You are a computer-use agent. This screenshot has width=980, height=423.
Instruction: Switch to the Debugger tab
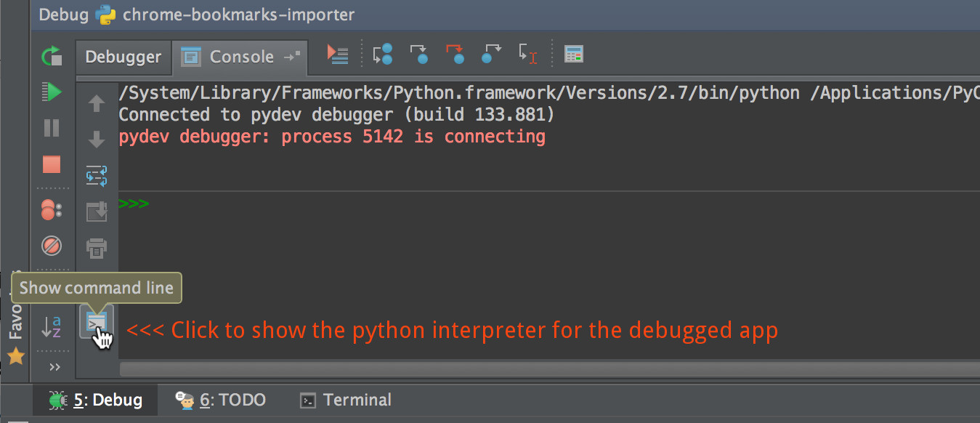123,56
